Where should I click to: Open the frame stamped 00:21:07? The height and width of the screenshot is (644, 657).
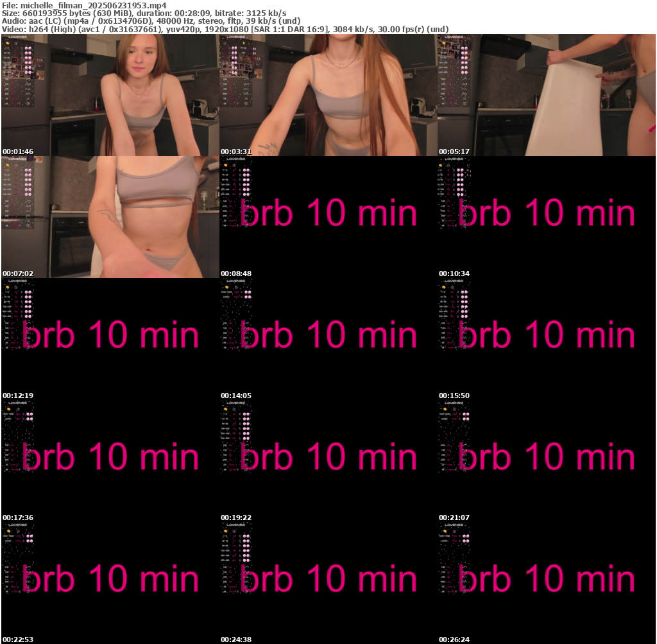click(x=547, y=461)
